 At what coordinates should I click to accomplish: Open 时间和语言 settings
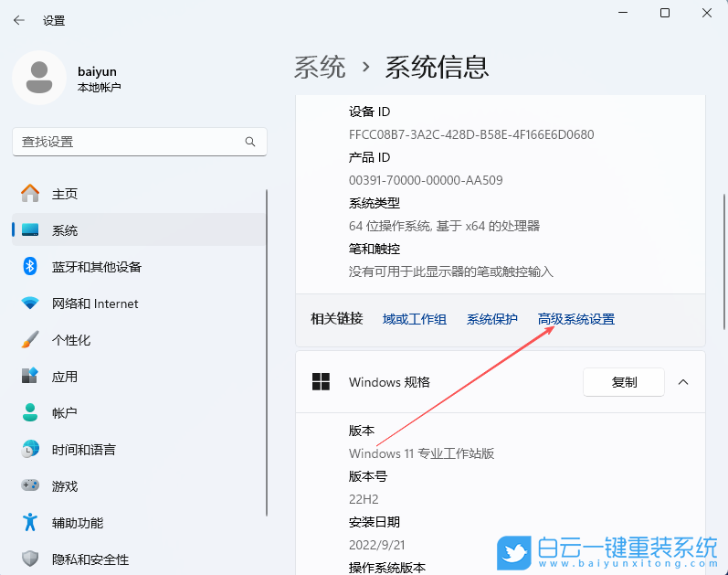click(x=139, y=449)
